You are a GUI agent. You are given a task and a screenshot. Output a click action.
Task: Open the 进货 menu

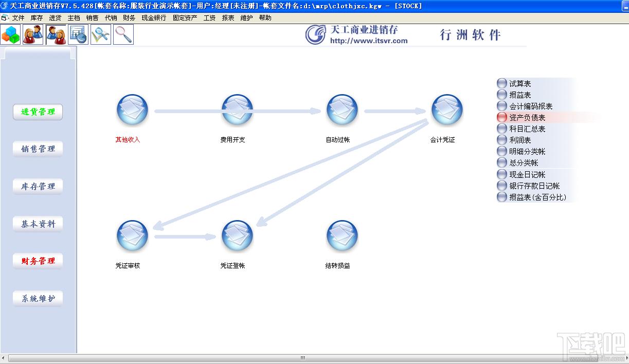coord(55,17)
